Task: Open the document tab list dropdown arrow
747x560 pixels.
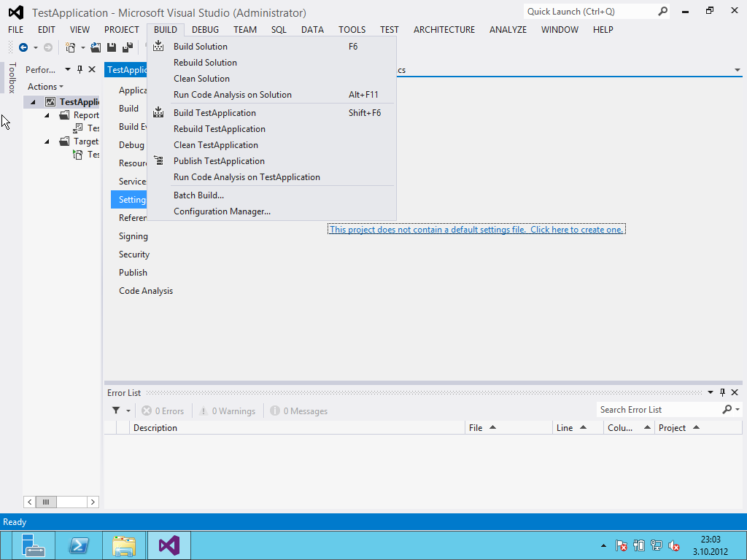Action: coord(738,70)
